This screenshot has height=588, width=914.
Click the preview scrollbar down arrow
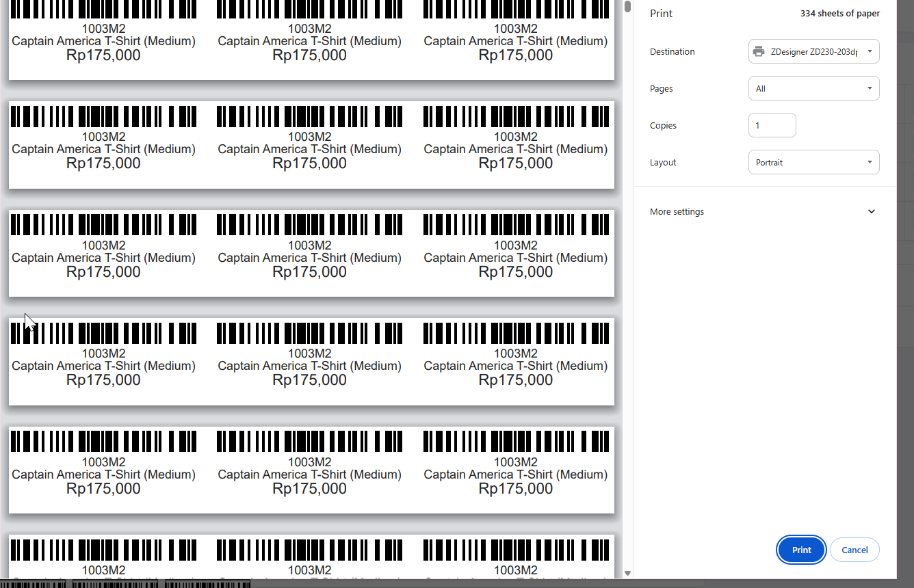[x=627, y=573]
